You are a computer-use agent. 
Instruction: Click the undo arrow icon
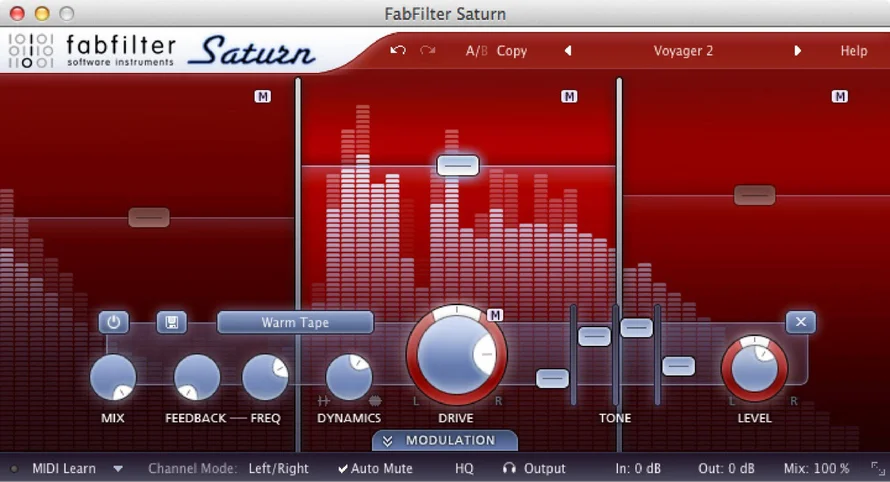click(x=398, y=51)
